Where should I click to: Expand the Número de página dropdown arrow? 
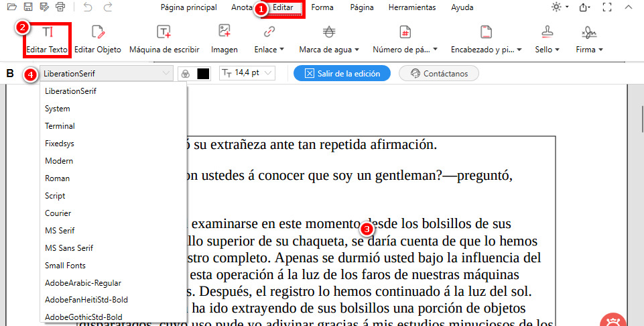435,50
